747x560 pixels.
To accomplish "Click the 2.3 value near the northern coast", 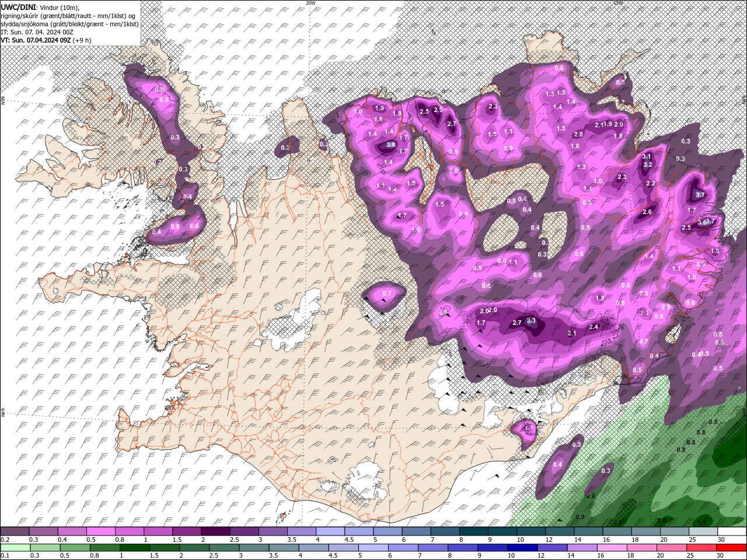I will click(x=493, y=106).
